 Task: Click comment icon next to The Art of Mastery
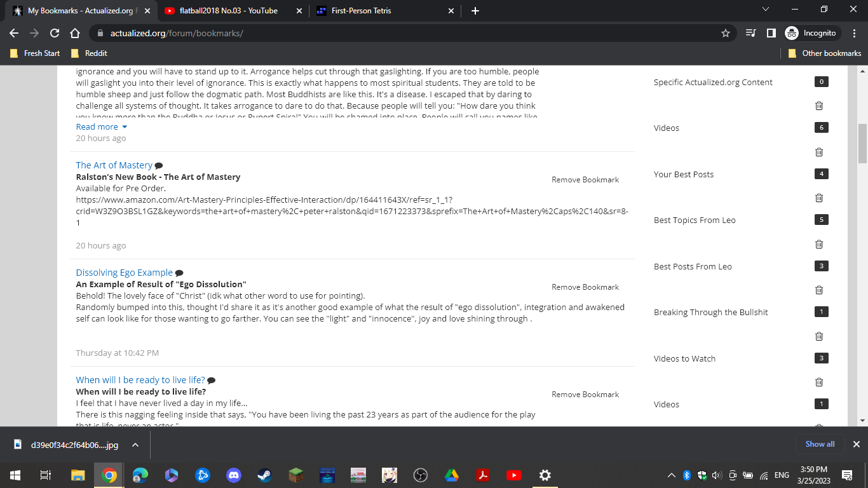tap(159, 166)
